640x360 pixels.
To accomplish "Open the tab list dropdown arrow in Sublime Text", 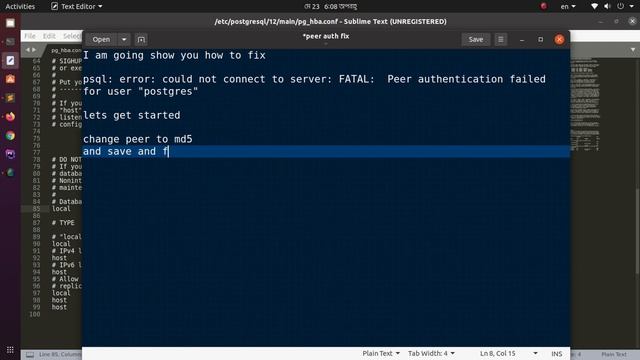I will point(633,50).
